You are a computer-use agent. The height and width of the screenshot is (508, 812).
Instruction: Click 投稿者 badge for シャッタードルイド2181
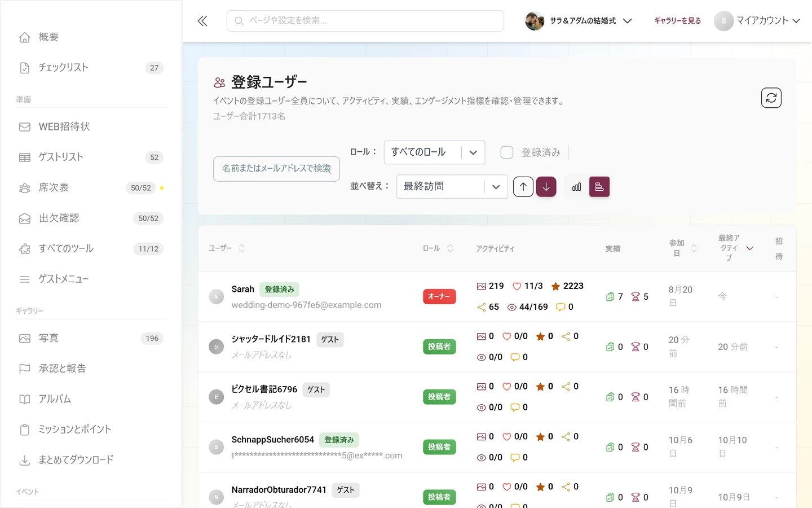[439, 347]
